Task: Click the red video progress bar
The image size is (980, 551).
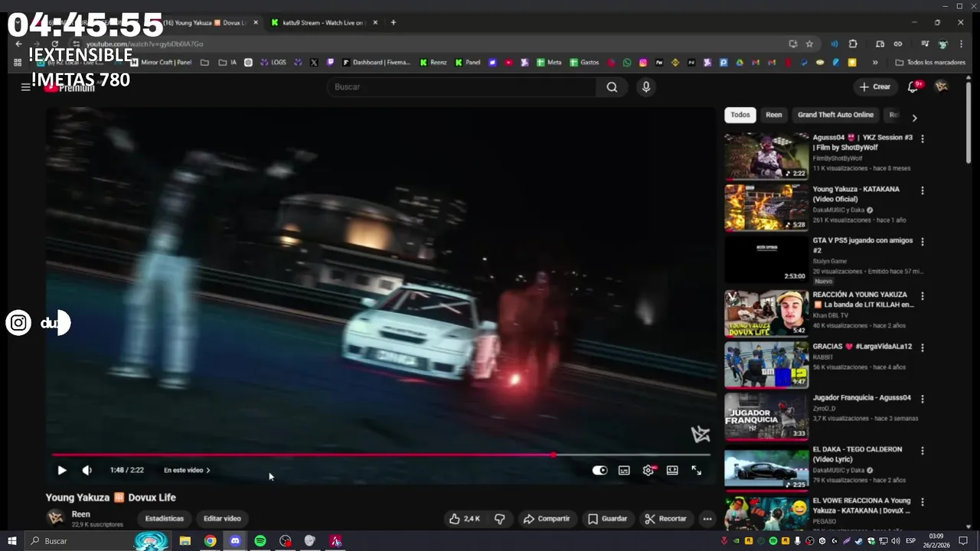Action: click(x=381, y=455)
